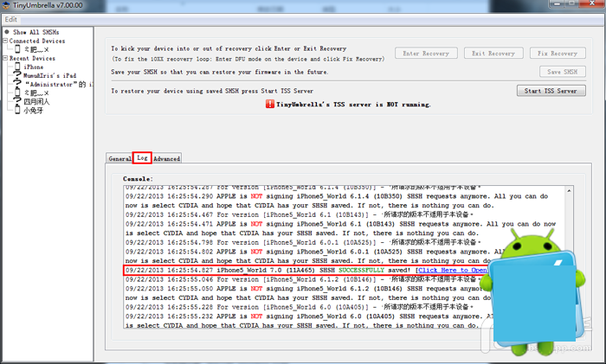Click the bullet icon beside Show All SHSHs
Screen dimensions: 606x364
(7, 32)
